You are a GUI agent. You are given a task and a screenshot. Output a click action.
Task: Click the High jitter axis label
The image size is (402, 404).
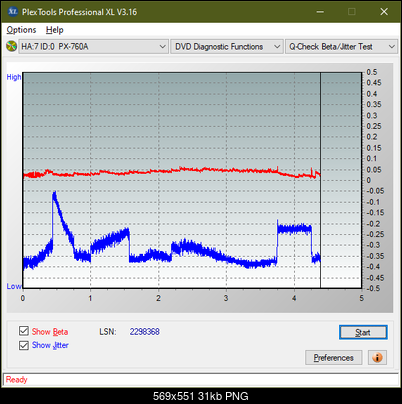pos(14,77)
